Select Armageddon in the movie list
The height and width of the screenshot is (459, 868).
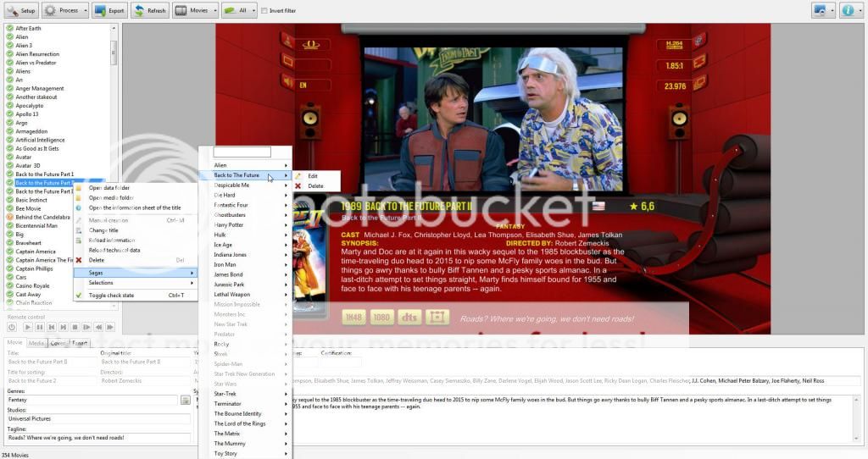point(31,131)
